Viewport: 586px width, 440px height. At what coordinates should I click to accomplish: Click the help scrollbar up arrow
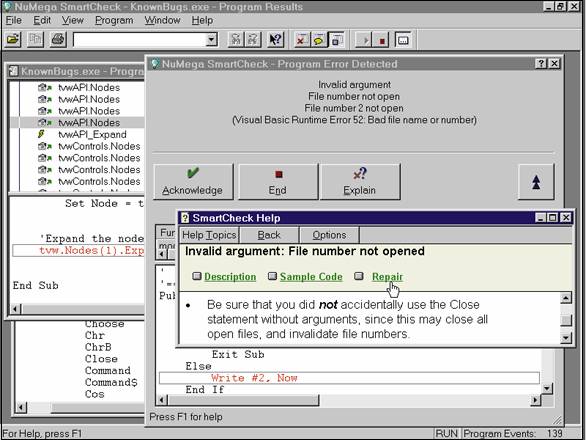pos(566,298)
